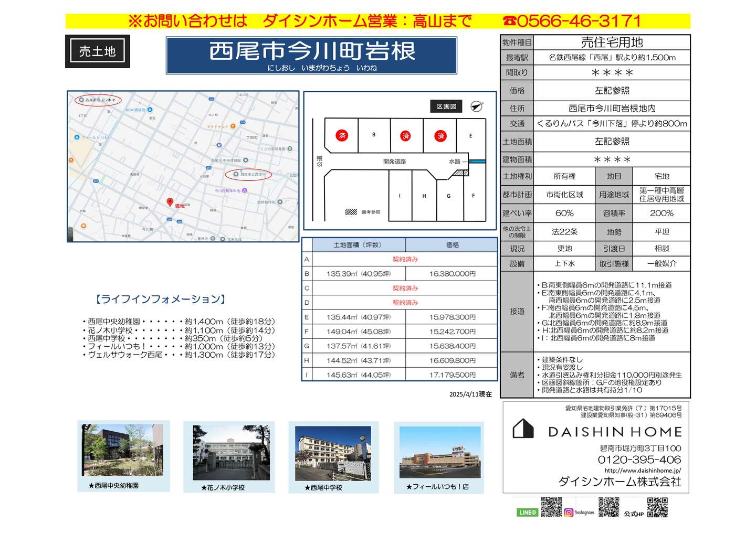Click the DAISHIN HOME wordmark
The height and width of the screenshot is (534, 756).
pos(615,432)
